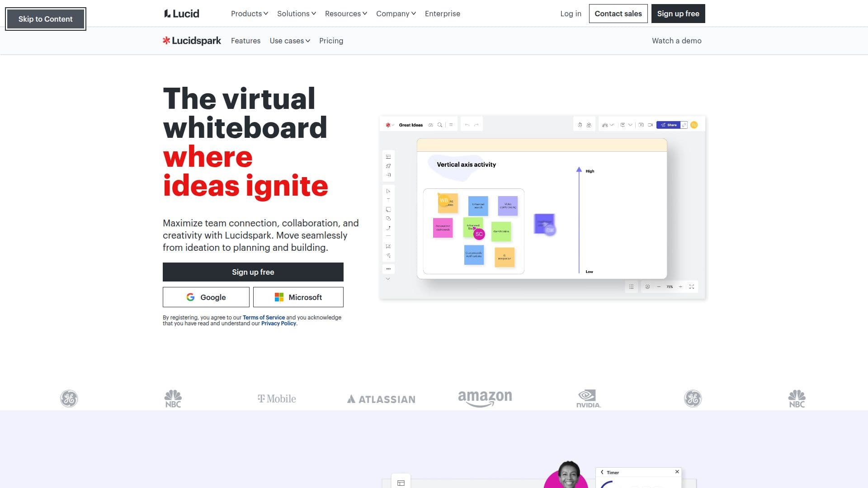Open the three-dot more tools icon in preview
This screenshot has height=488, width=868.
tap(388, 269)
